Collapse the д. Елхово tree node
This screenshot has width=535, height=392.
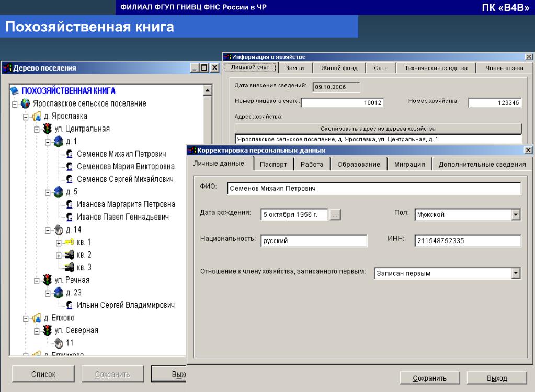click(x=26, y=319)
